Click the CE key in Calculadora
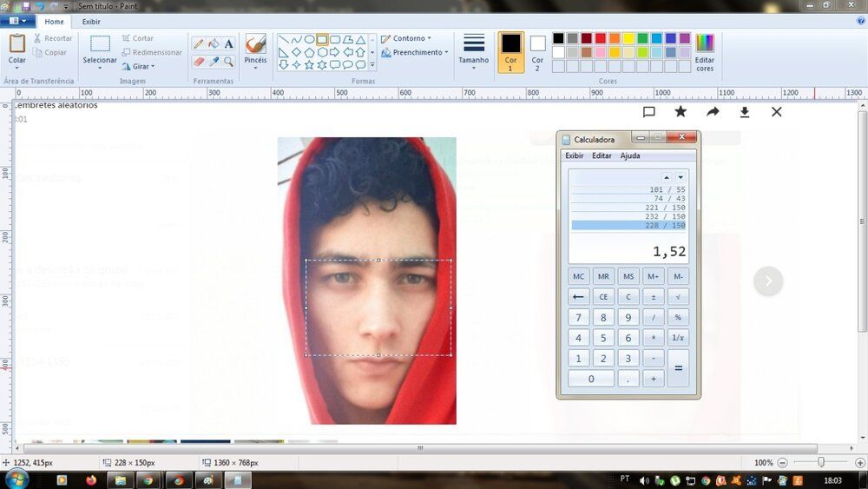 coord(603,297)
